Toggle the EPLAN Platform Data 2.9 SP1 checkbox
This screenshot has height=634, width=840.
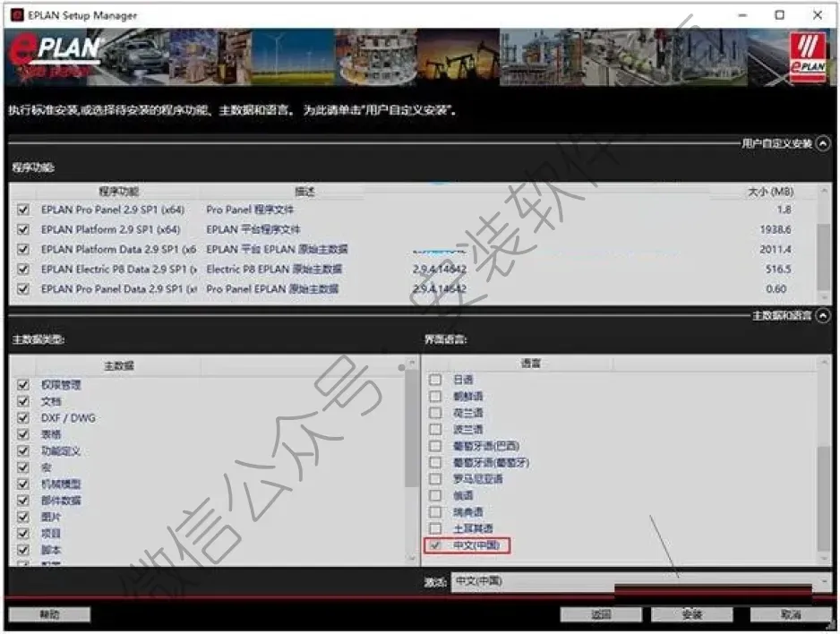click(x=23, y=249)
